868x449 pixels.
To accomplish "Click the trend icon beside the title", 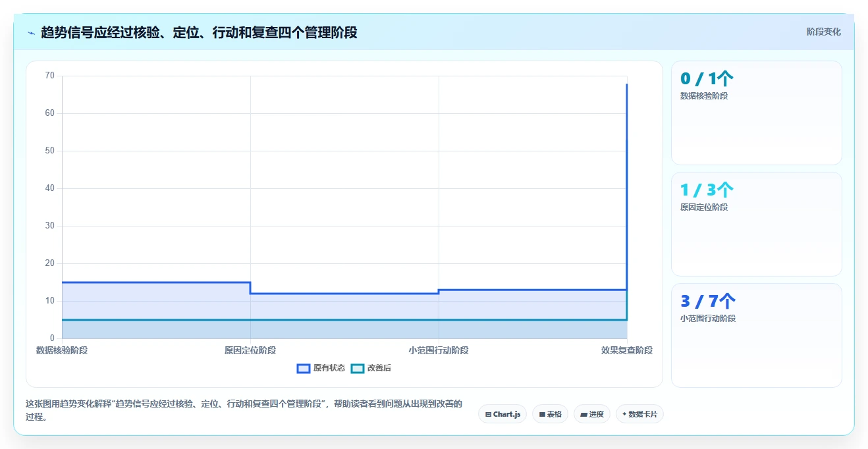I will click(31, 32).
